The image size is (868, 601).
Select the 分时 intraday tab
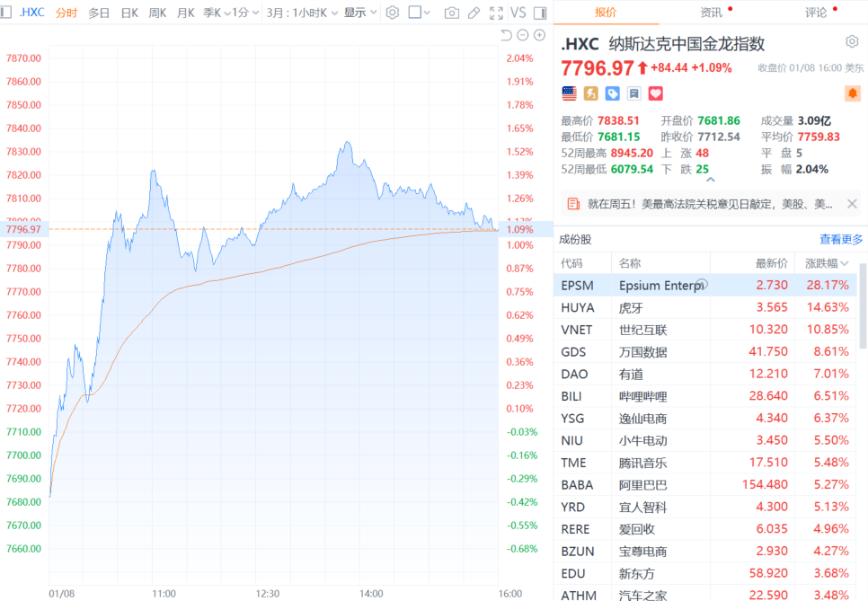[x=66, y=13]
